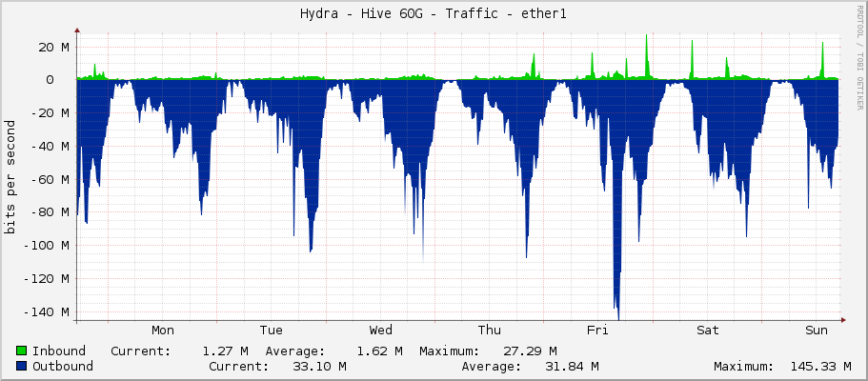Click the Inbound maximum value 27.29 M
This screenshot has width=868, height=381.
pos(527,351)
